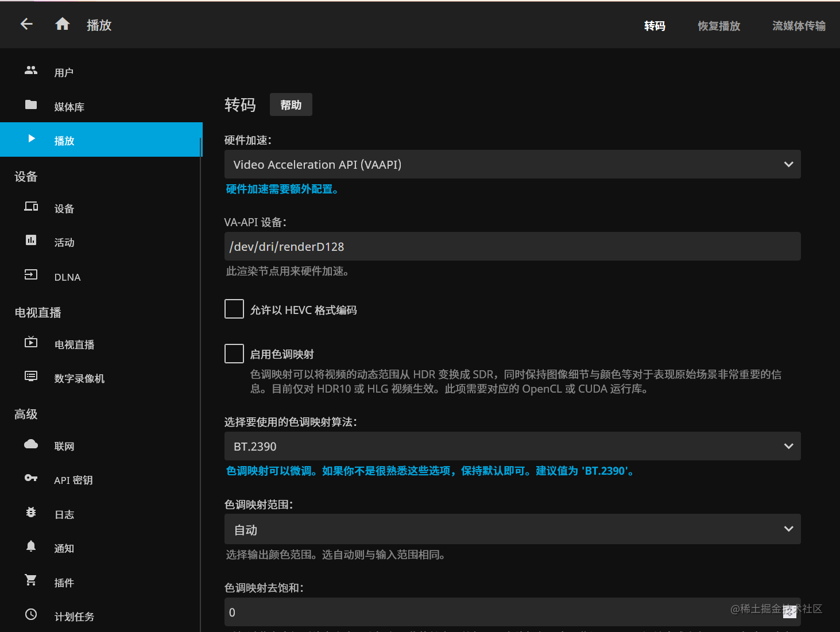Open media library folder icon

[x=31, y=105]
